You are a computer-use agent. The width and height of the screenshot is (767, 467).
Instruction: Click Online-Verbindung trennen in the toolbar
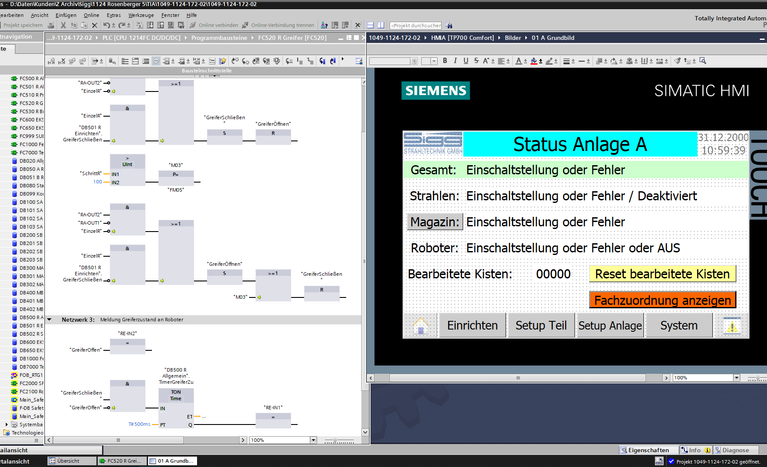point(278,25)
